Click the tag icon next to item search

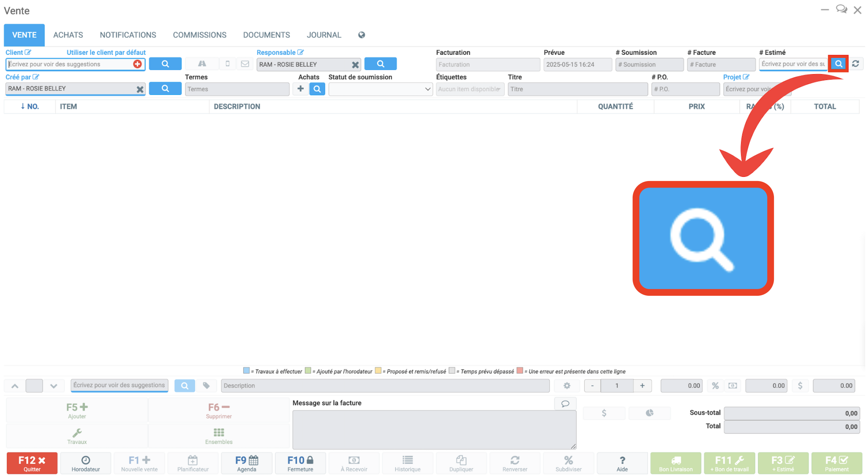(x=206, y=385)
